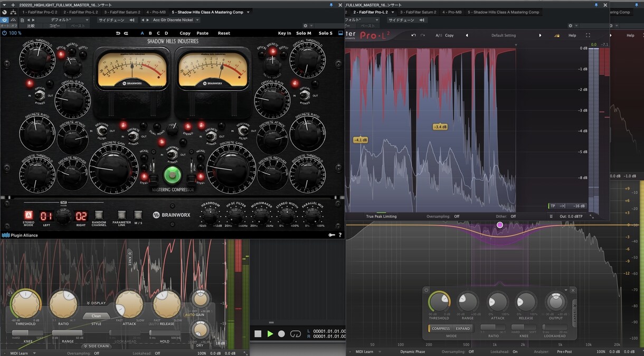The height and width of the screenshot is (356, 644).
Task: Click Reset in Shadow Hills toolbar
Action: point(224,33)
